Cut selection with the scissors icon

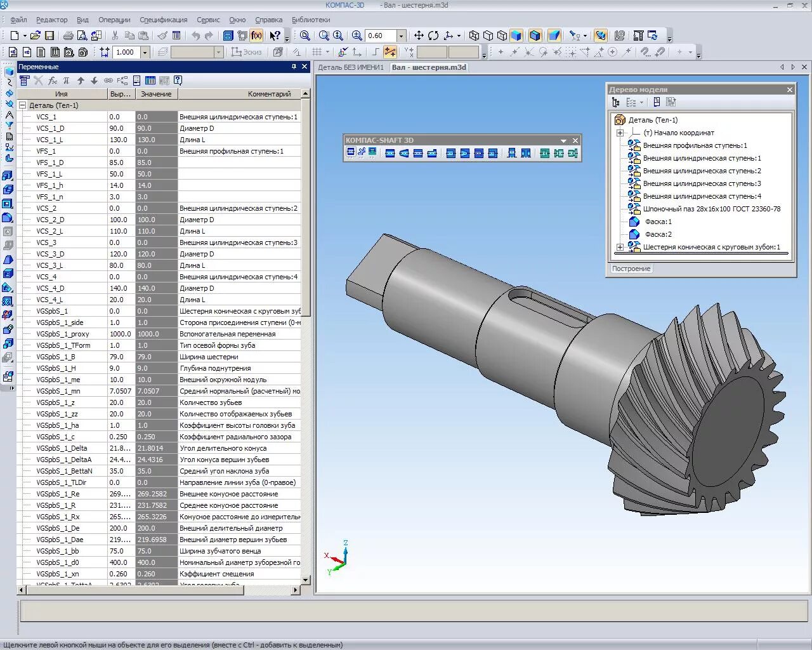click(x=115, y=36)
